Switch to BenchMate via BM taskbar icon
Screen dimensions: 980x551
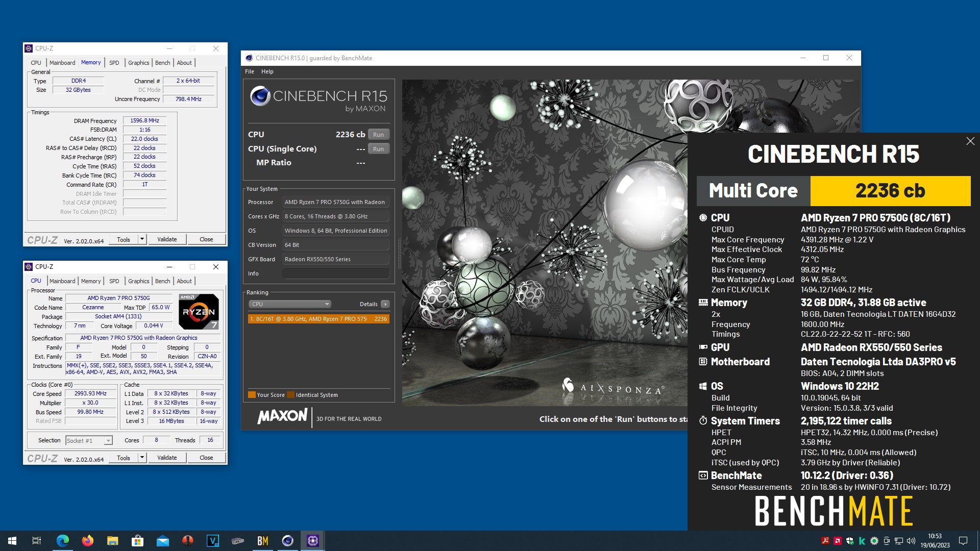point(262,541)
